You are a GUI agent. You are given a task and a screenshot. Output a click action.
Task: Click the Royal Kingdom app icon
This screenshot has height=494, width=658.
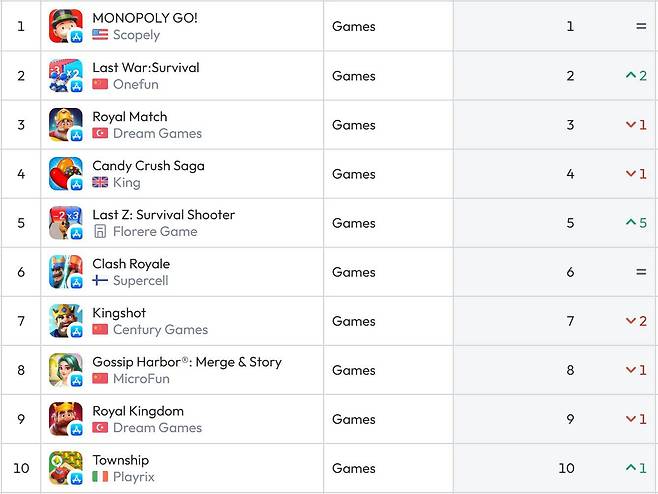click(x=66, y=419)
